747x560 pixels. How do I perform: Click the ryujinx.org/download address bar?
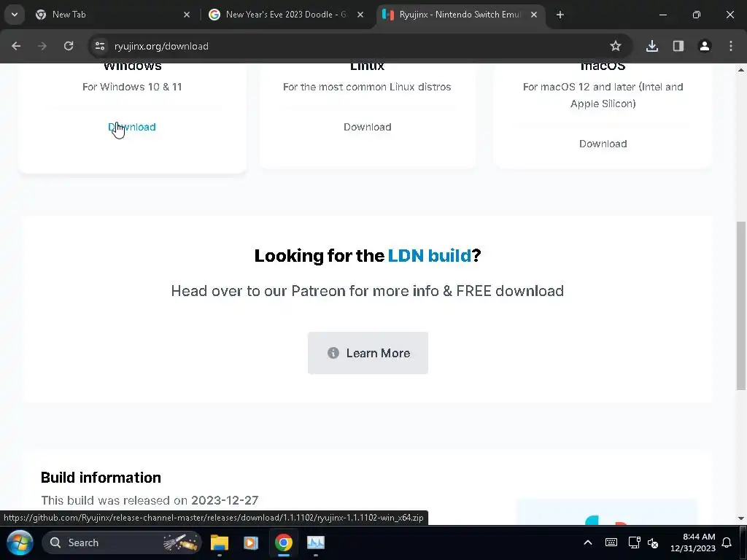point(360,46)
